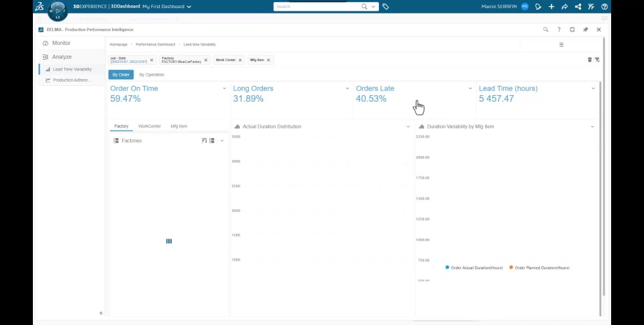Image resolution: width=644 pixels, height=325 pixels.
Task: Open the 3DEXPERIENCE compass
Action: [58, 11]
